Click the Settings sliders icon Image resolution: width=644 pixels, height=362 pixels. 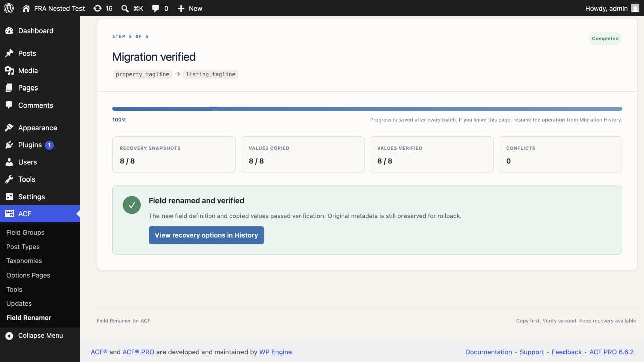pos(9,197)
